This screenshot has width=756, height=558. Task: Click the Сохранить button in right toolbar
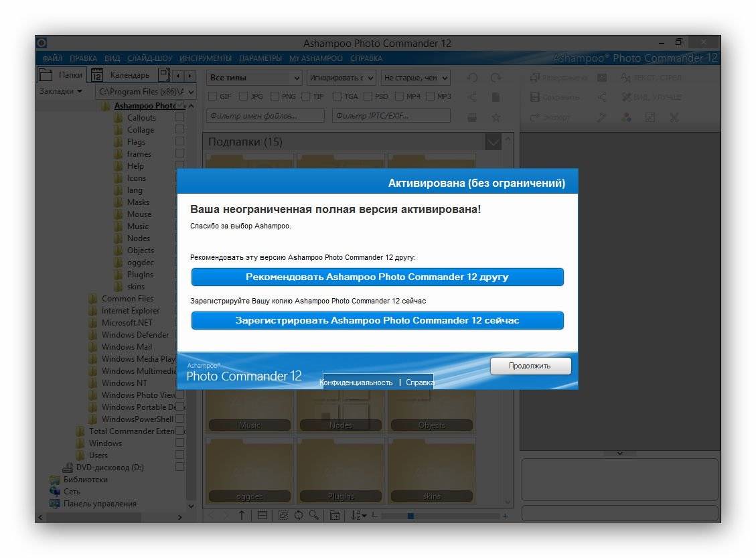pyautogui.click(x=554, y=97)
